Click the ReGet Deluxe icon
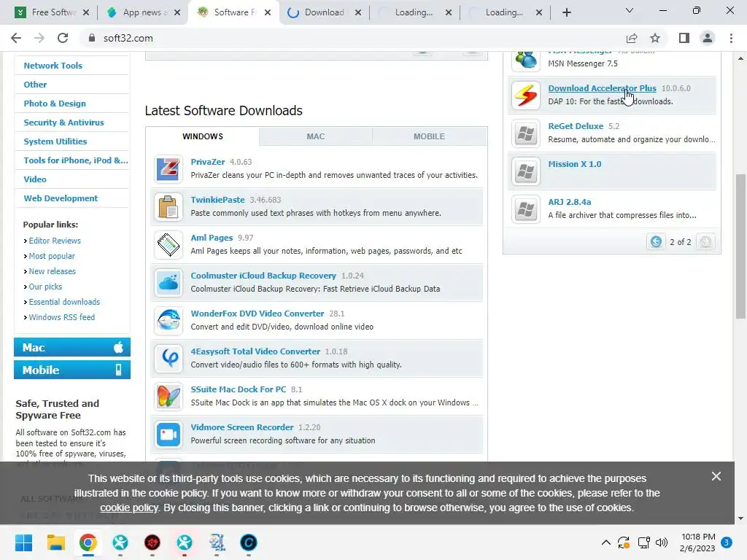The height and width of the screenshot is (560, 747). point(526,133)
